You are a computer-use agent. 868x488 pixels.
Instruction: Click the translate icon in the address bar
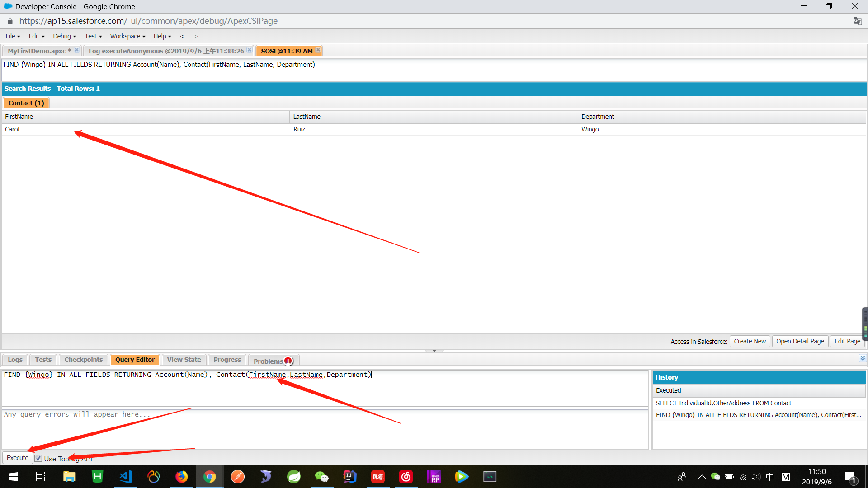[857, 21]
